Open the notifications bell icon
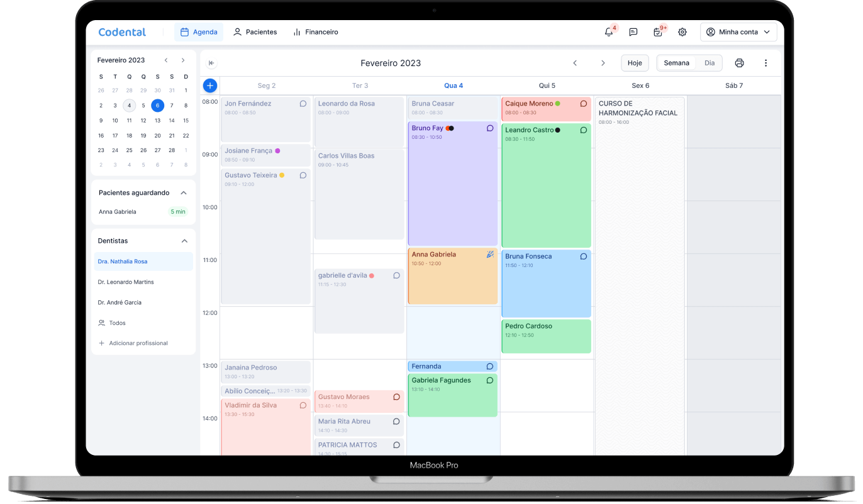863x504 pixels. pyautogui.click(x=608, y=32)
